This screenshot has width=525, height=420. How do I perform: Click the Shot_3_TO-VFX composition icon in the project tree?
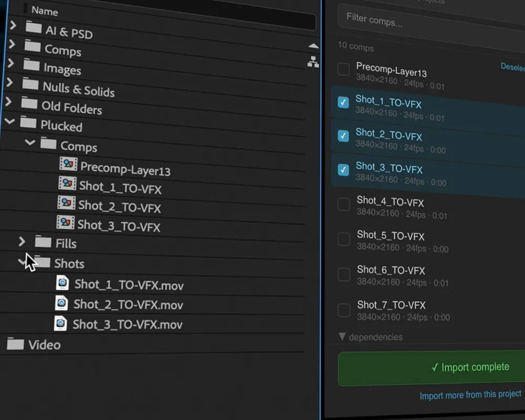[65, 222]
